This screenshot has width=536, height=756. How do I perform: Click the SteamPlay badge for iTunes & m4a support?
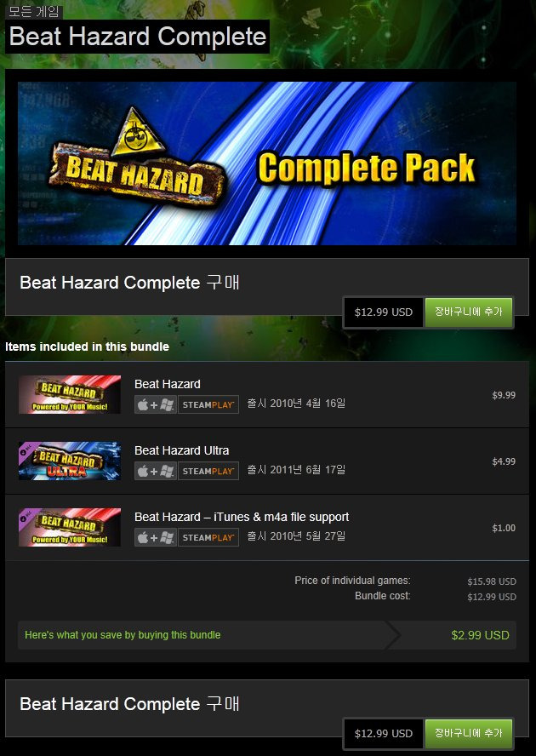point(208,537)
